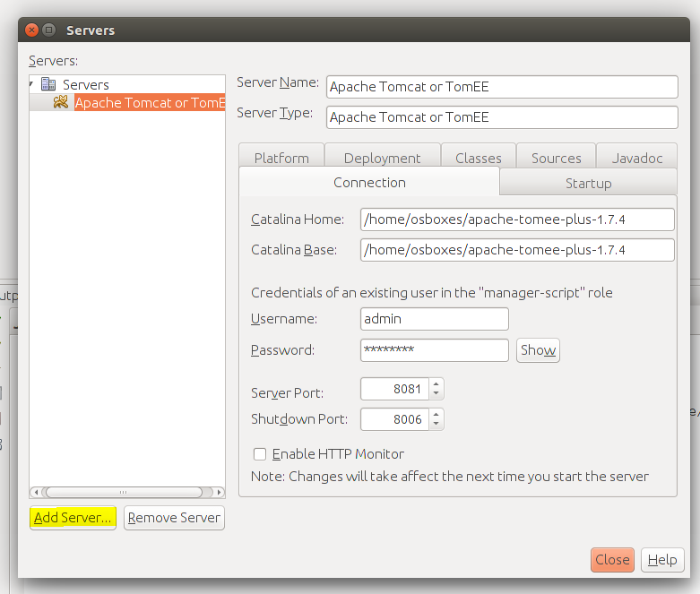Click the Server Type text field
700x594 pixels.
[x=502, y=117]
